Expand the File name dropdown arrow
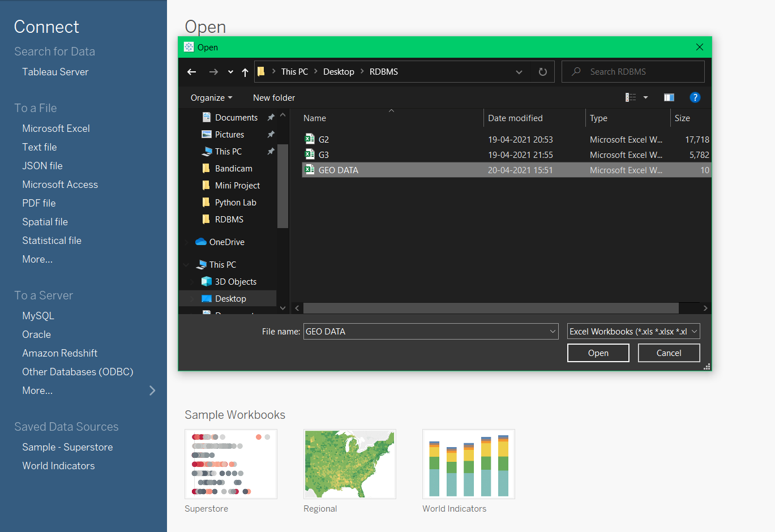775x532 pixels. coord(553,331)
